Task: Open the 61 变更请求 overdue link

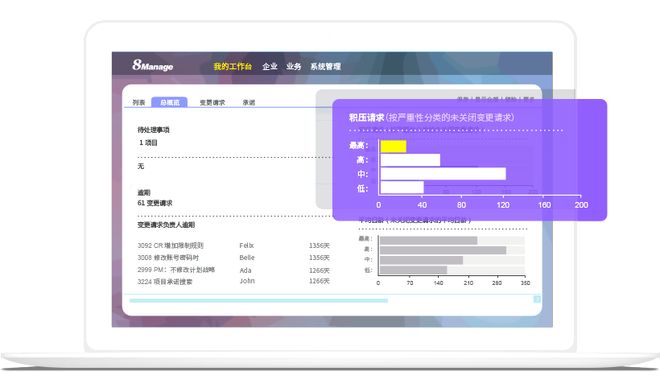Action: point(154,203)
